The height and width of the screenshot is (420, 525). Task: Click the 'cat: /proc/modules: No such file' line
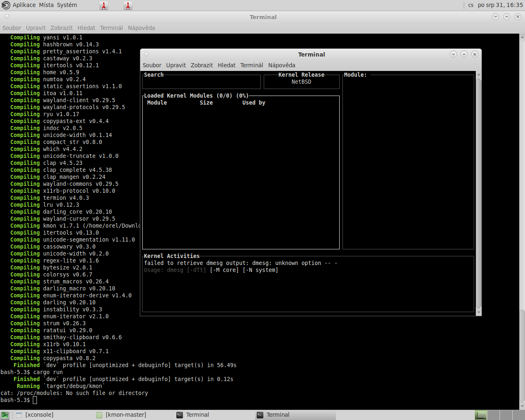click(x=74, y=393)
